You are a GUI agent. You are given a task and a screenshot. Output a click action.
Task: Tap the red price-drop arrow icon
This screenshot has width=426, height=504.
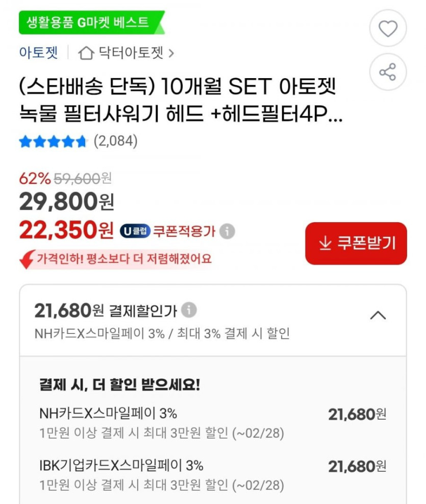coord(27,259)
